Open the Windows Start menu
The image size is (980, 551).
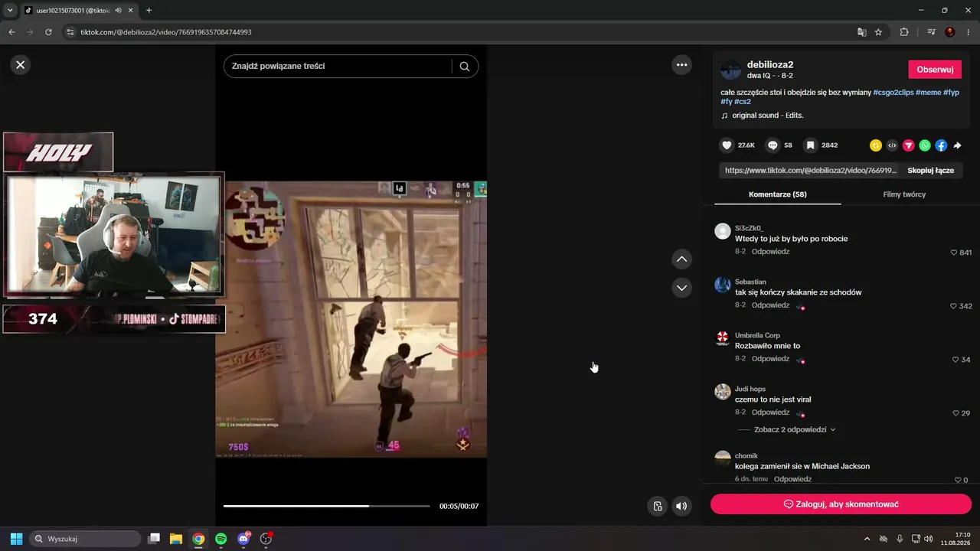16,539
